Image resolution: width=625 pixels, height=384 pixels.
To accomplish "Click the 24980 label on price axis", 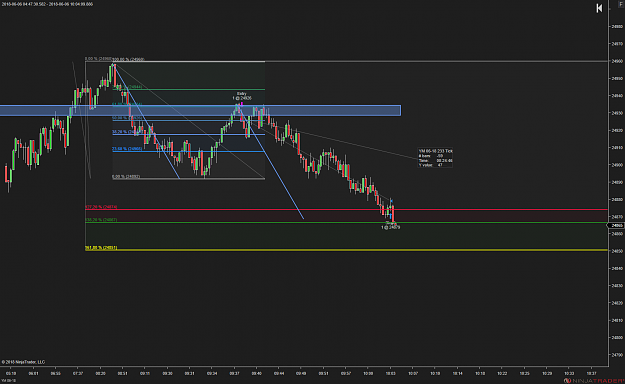I will pos(617,27).
